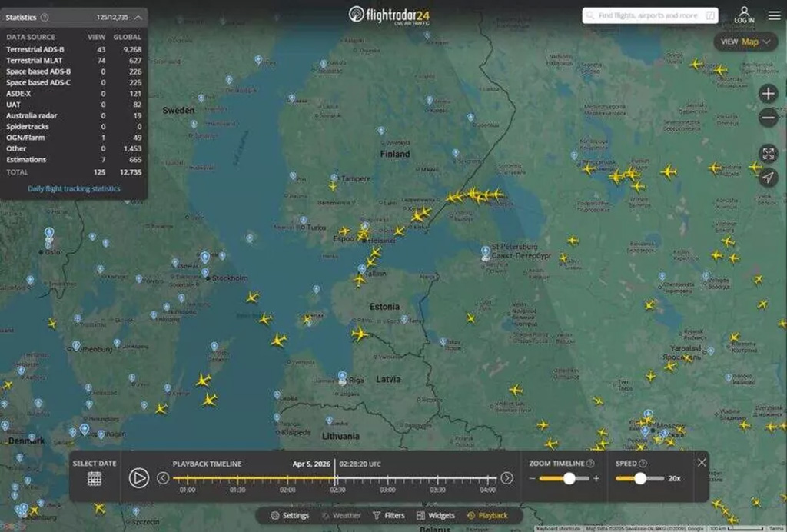Image resolution: width=787 pixels, height=532 pixels.
Task: Open the Filters toolbar item
Action: 388,515
